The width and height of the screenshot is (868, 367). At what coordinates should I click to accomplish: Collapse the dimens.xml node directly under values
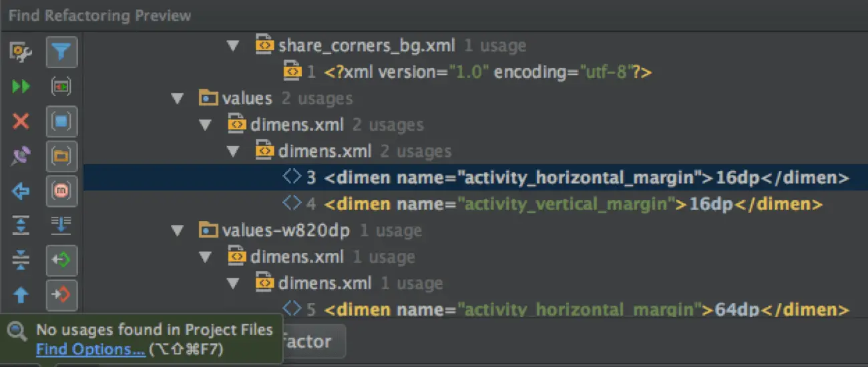[x=205, y=125]
